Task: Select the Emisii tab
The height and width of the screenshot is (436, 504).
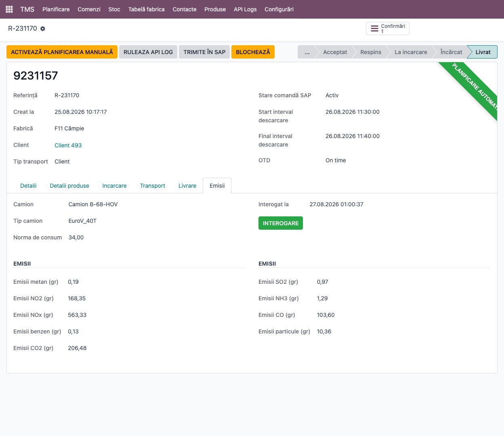Action: 217,186
